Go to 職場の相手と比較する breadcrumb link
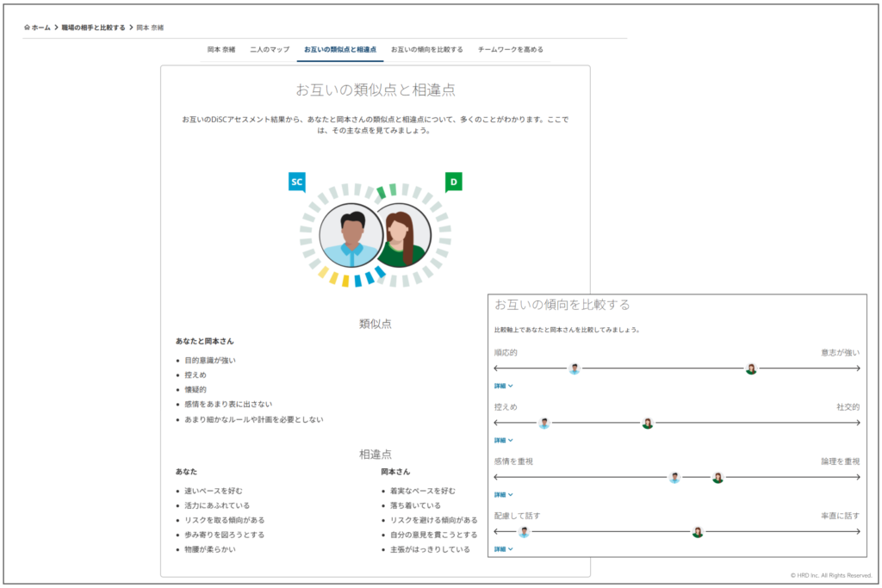Image resolution: width=882 pixels, height=588 pixels. point(93,28)
